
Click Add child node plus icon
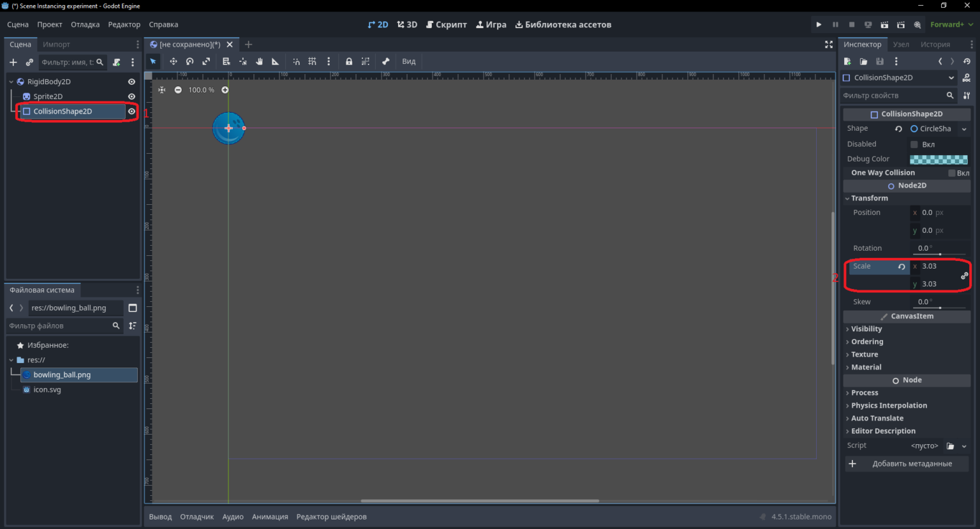coord(13,62)
